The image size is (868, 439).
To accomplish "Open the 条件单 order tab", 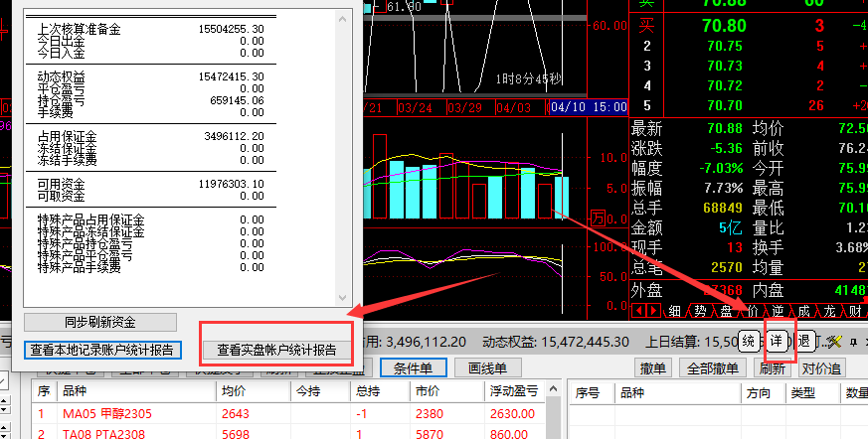I will tap(413, 368).
